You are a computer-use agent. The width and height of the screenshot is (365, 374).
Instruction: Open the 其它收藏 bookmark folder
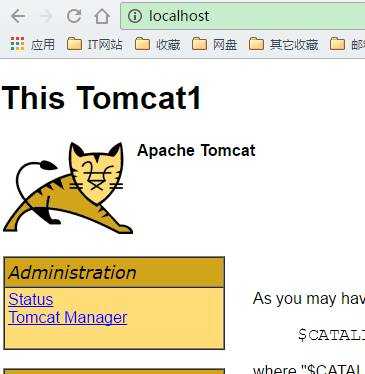click(283, 44)
